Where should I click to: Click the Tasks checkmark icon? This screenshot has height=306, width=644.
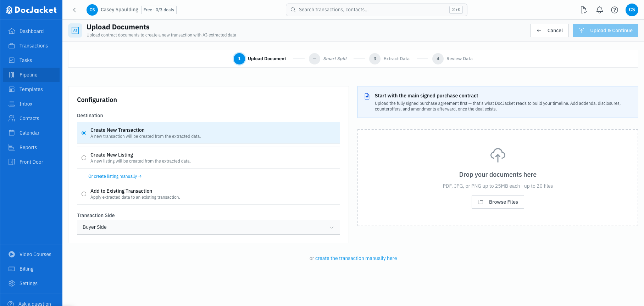point(12,60)
